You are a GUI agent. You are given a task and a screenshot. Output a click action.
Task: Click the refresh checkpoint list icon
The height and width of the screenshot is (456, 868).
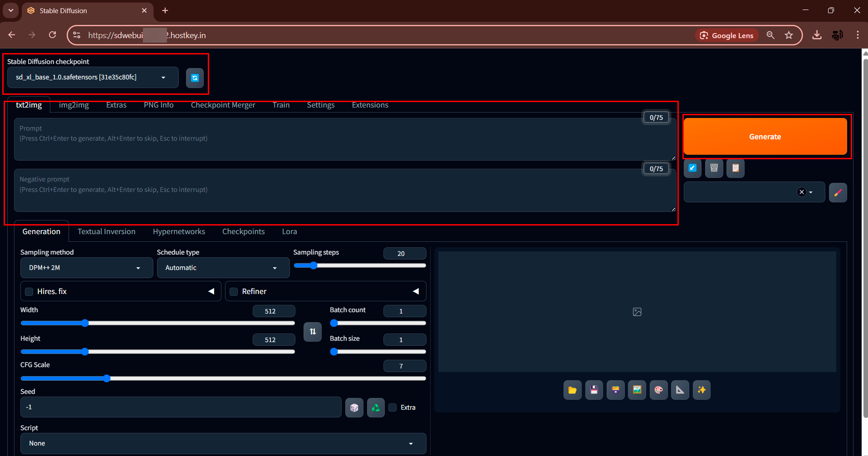195,78
